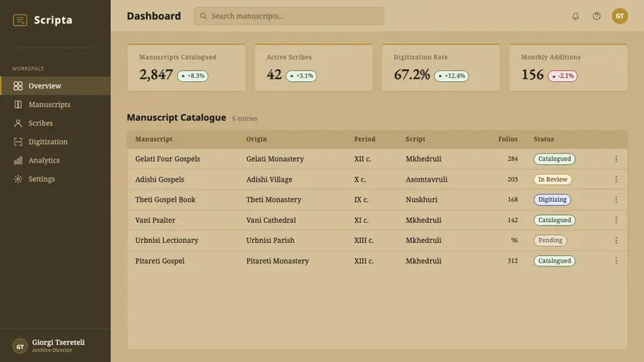Viewport: 644px width, 362px height.
Task: Click the Active Scribes card
Action: tap(314, 68)
